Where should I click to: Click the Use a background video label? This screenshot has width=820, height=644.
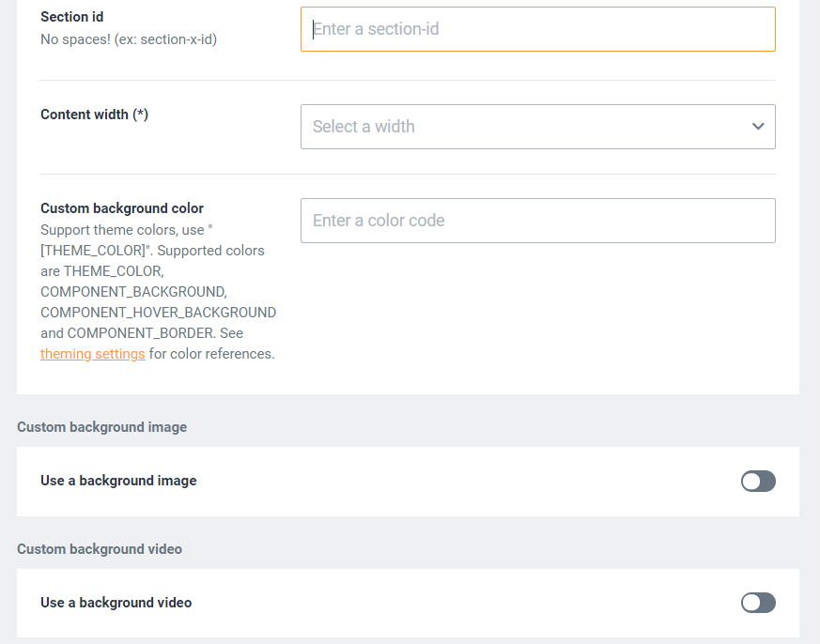(x=116, y=603)
